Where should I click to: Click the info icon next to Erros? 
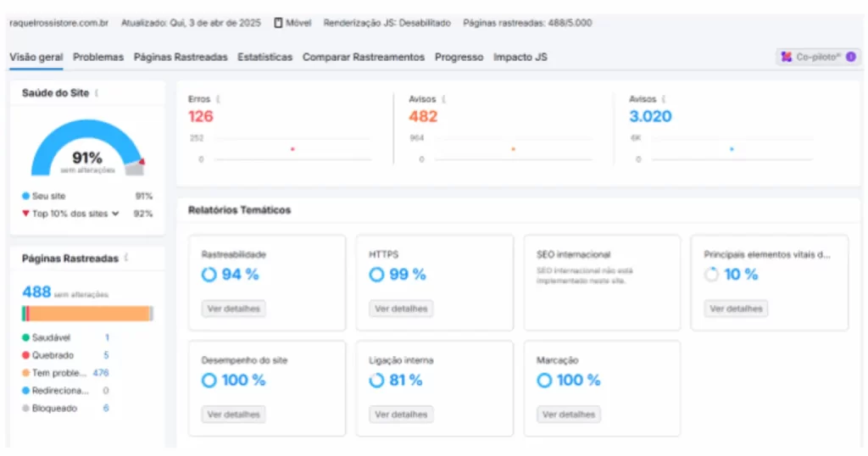click(218, 99)
